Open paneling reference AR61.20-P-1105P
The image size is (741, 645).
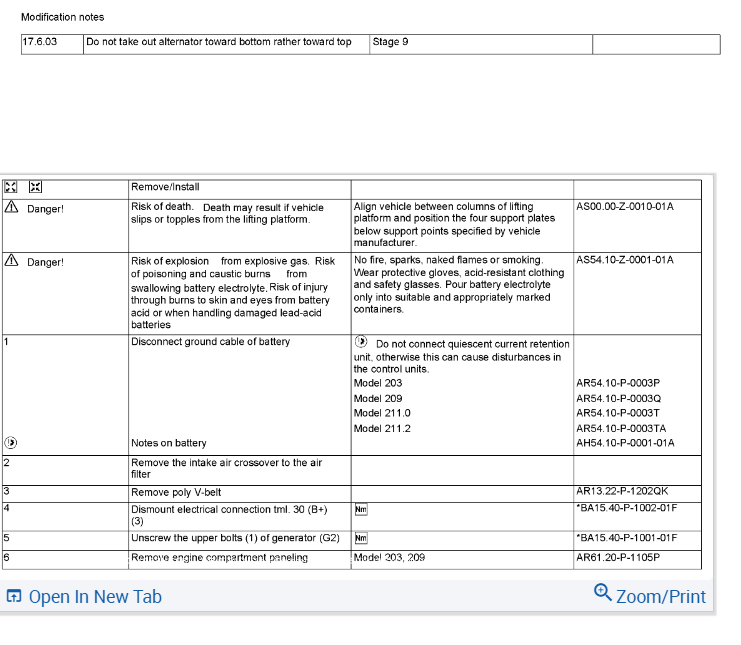coord(618,558)
